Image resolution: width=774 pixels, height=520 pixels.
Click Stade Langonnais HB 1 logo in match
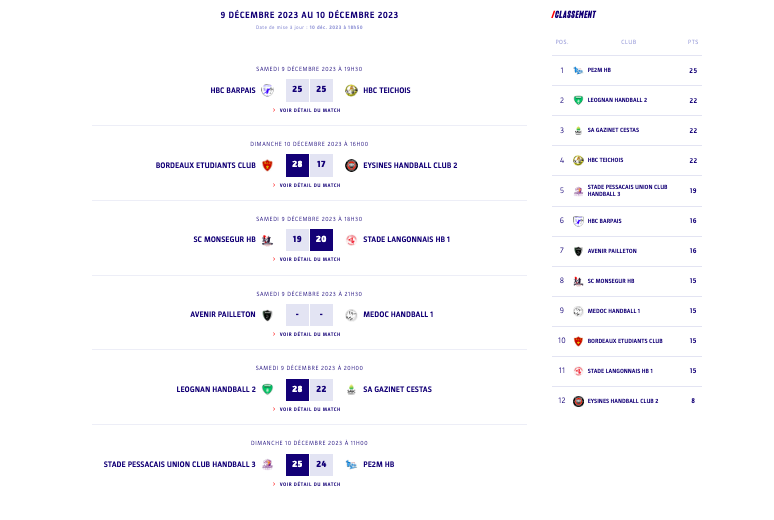pos(351,240)
